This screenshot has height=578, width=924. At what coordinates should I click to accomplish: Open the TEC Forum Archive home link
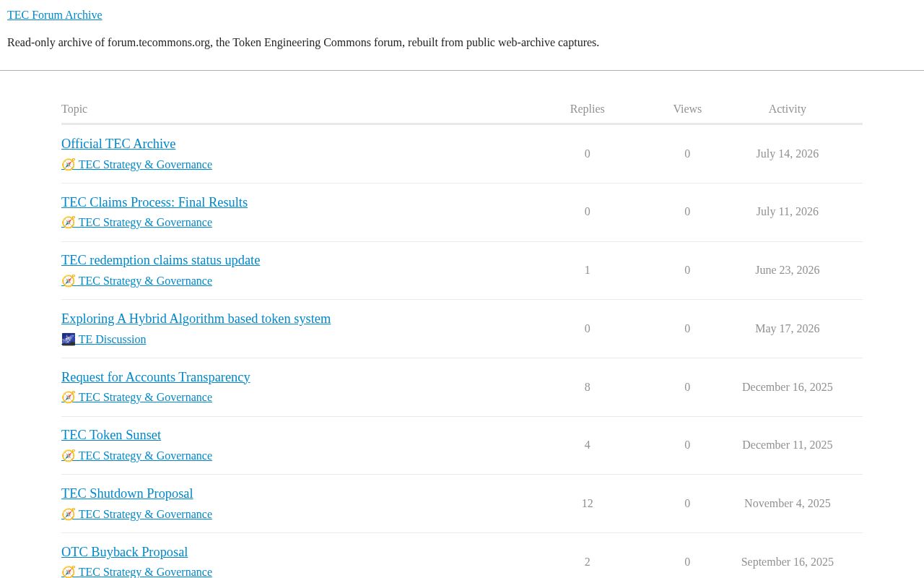[x=54, y=15]
